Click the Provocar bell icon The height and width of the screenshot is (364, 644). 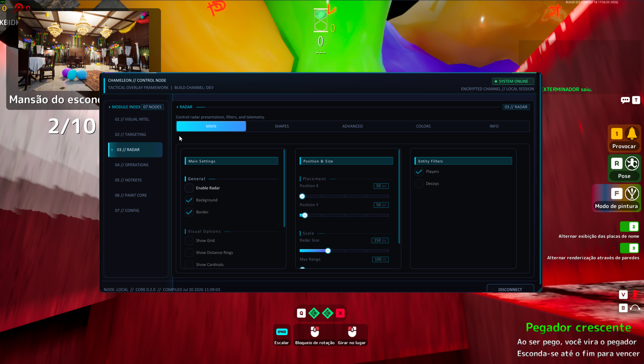click(x=632, y=133)
